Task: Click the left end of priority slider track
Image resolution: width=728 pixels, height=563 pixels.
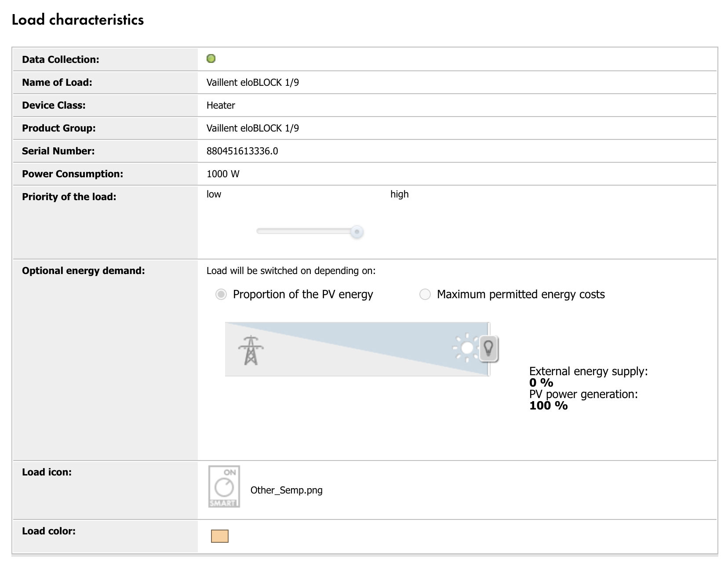Action: (259, 231)
